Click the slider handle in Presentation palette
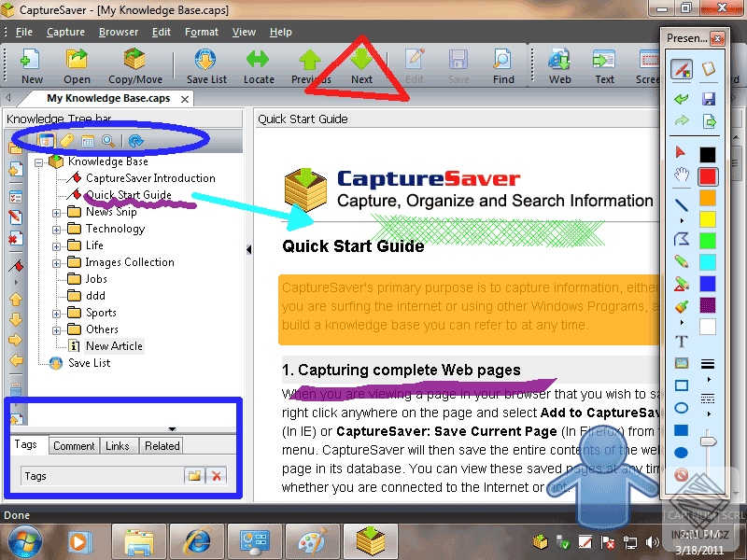Viewport: 747px width, 560px height. click(709, 441)
